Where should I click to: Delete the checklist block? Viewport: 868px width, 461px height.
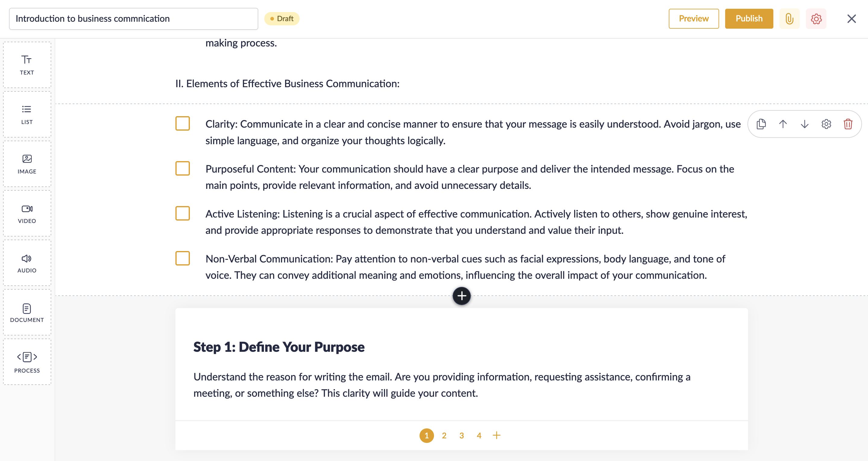click(x=848, y=124)
